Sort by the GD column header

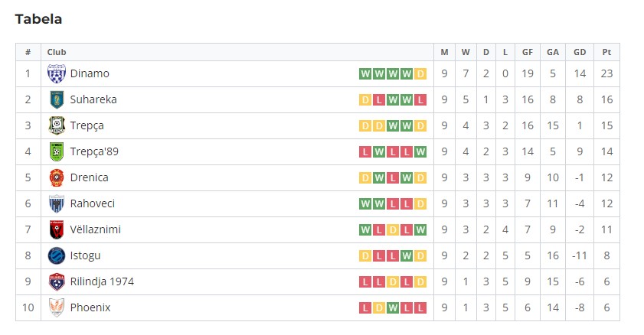(x=580, y=52)
